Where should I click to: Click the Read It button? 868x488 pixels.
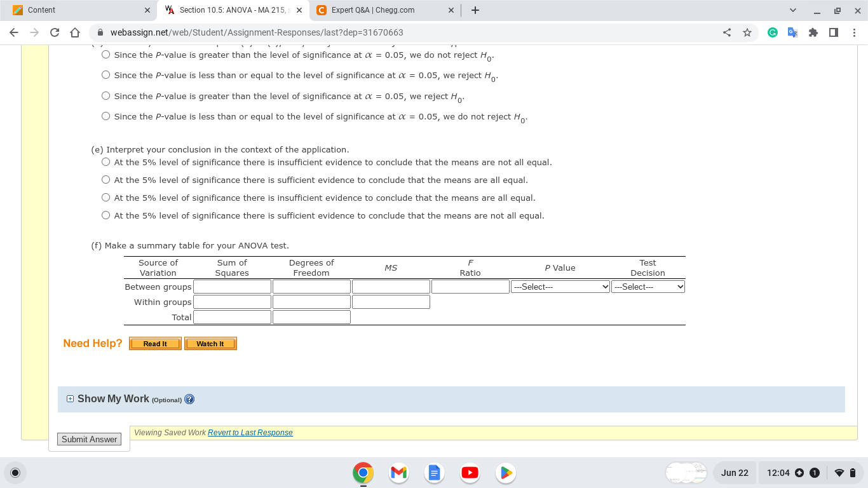coord(155,344)
